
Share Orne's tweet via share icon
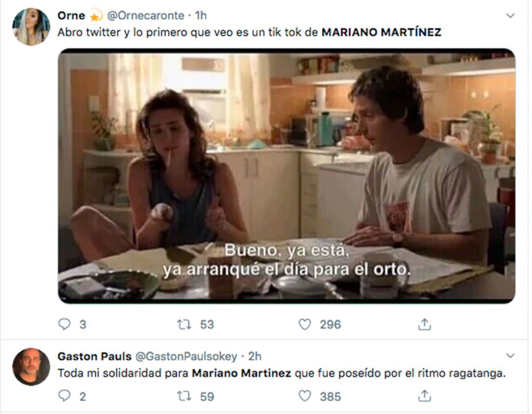click(x=424, y=325)
